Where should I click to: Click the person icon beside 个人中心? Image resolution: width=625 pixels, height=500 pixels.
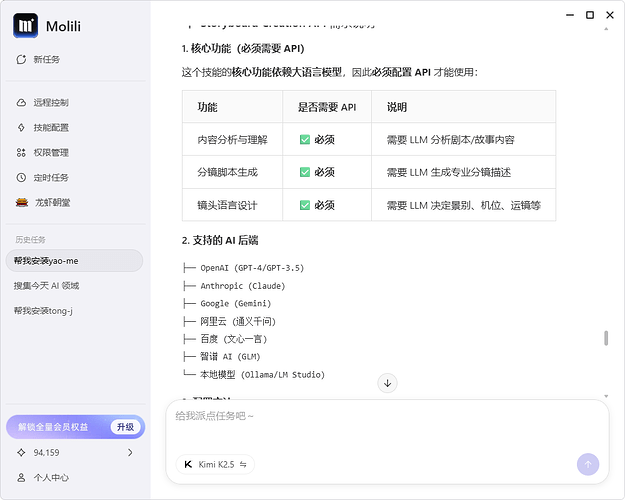(21, 477)
